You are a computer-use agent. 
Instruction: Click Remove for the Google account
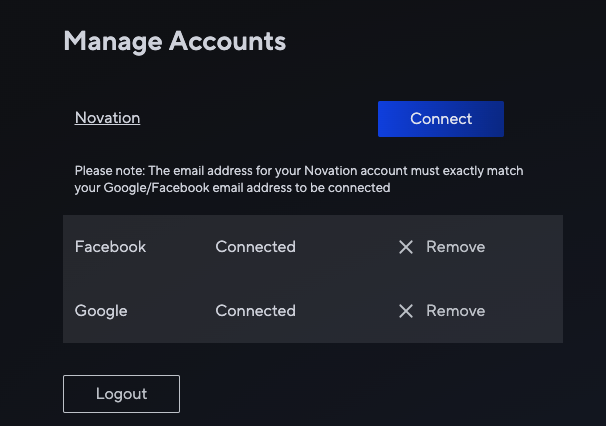(455, 311)
